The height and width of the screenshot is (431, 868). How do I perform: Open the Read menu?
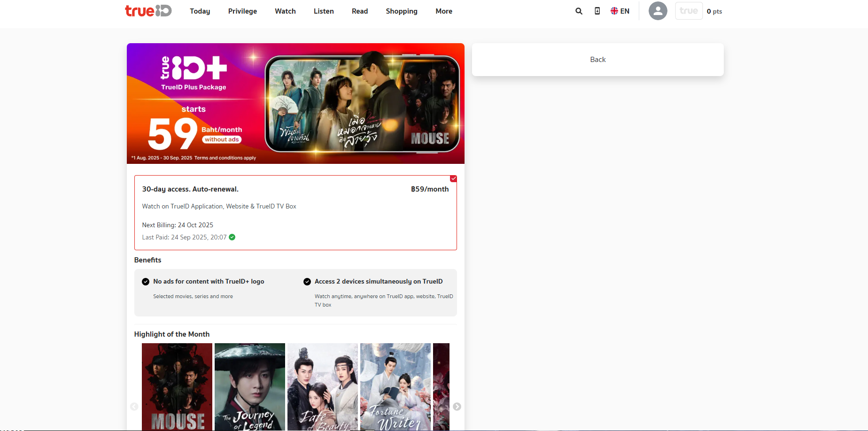[360, 11]
